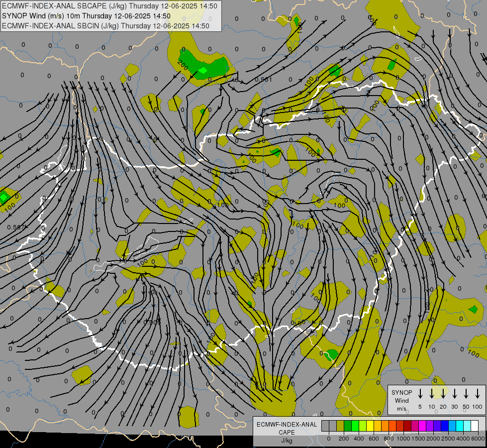487x448 pixels.
Task: Click the 2000 value under the color scale
Action: pyautogui.click(x=433, y=439)
